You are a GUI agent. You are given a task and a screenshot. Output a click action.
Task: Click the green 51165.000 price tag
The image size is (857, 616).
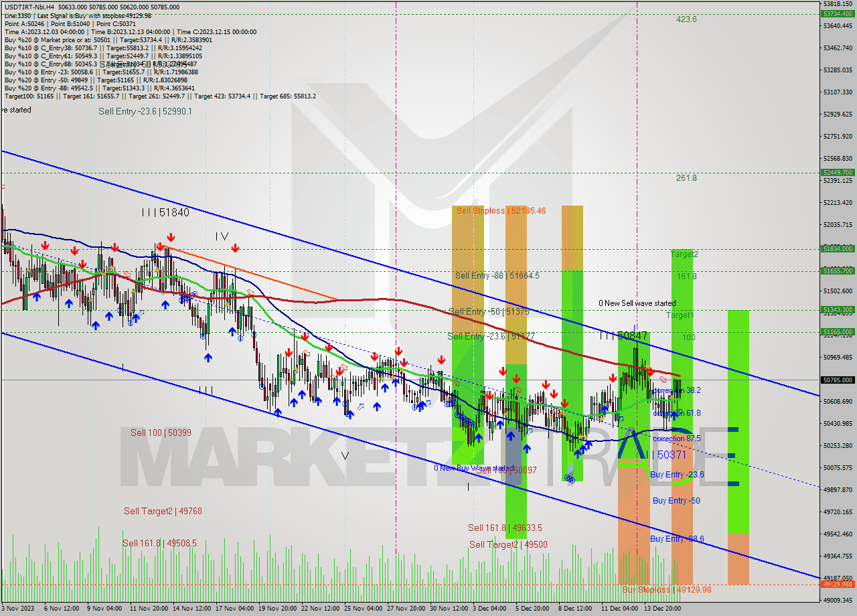click(838, 331)
